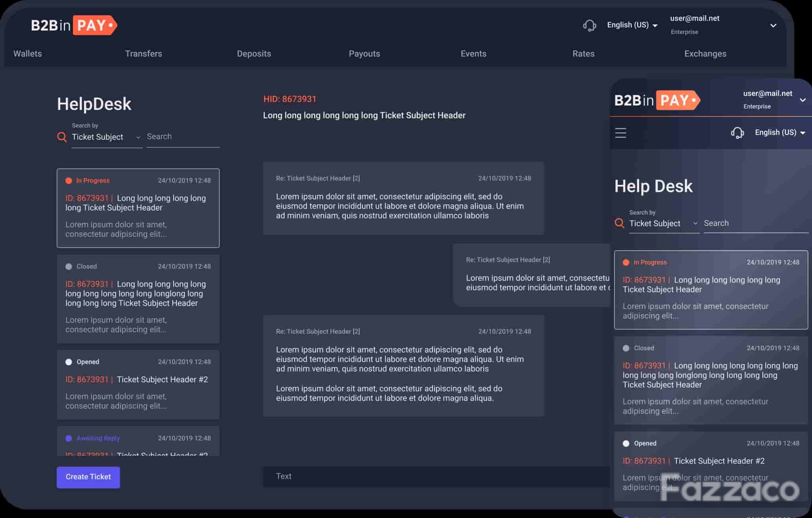Expand the user@mail.net account menu in the desktop header
The width and height of the screenshot is (812, 518).
point(773,25)
